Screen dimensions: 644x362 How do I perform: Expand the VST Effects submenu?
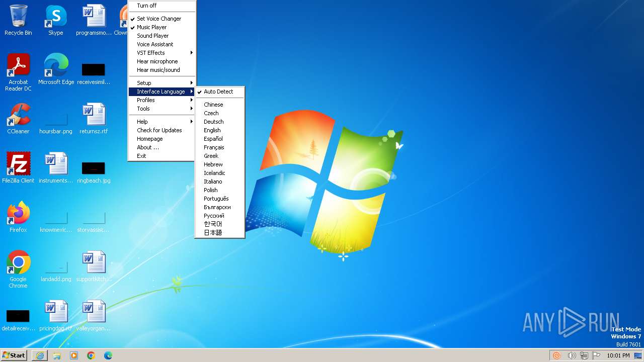162,53
